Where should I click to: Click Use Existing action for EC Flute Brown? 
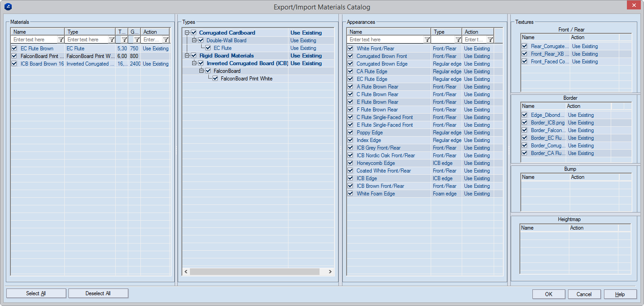coord(156,49)
